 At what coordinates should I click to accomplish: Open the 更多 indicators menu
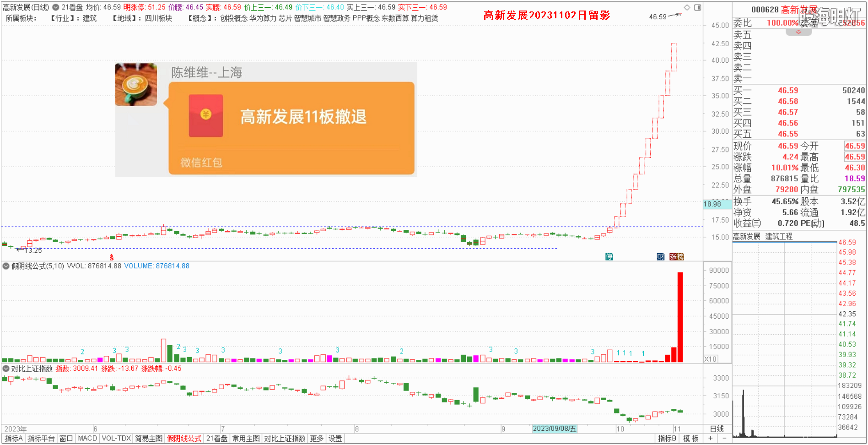[x=317, y=439]
